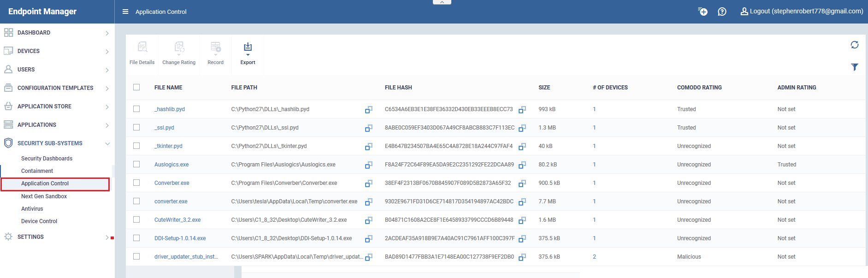
Task: Open the CuteWriter_3.2.exe file link
Action: (x=177, y=220)
